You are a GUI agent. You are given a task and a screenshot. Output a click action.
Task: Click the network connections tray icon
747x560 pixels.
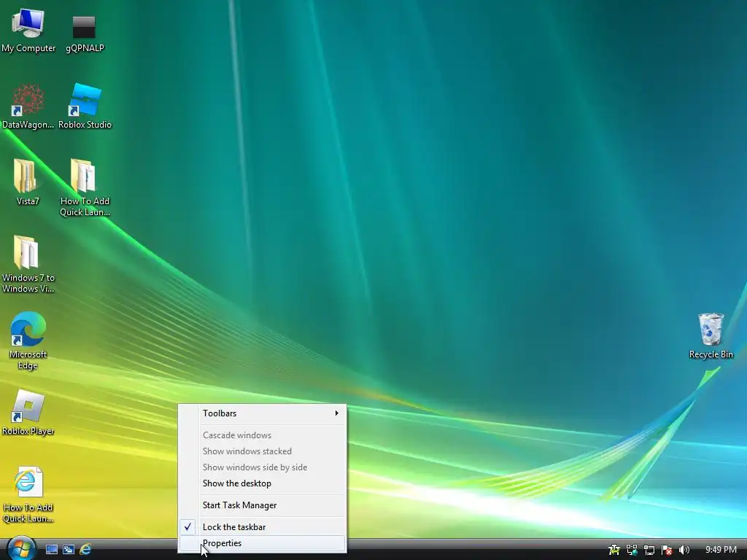pyautogui.click(x=632, y=550)
